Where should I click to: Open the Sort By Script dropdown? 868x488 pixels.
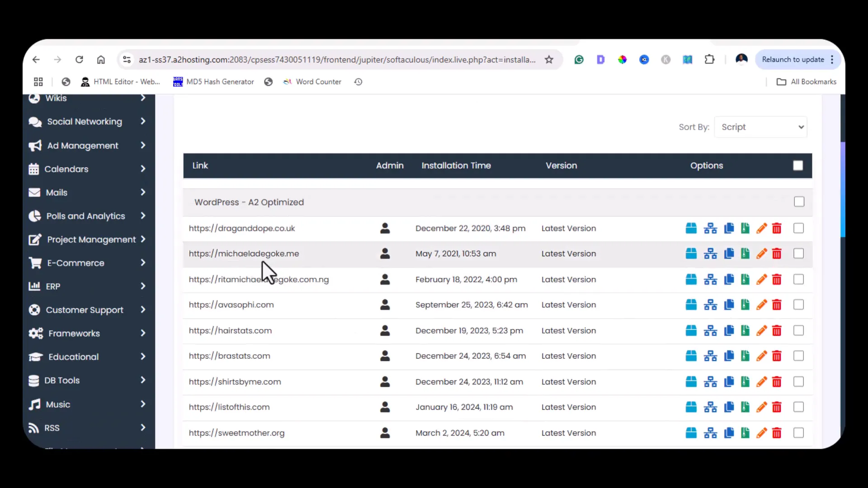[761, 127]
